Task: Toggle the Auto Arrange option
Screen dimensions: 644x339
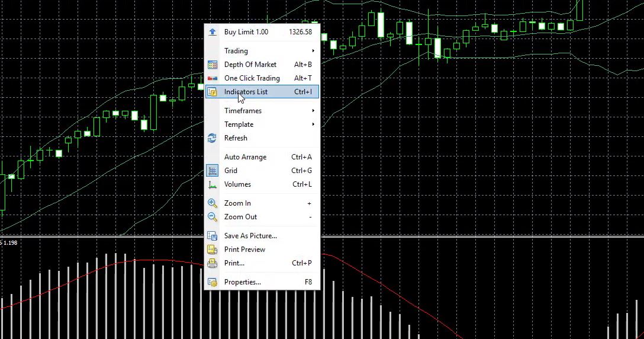Action: (x=245, y=157)
